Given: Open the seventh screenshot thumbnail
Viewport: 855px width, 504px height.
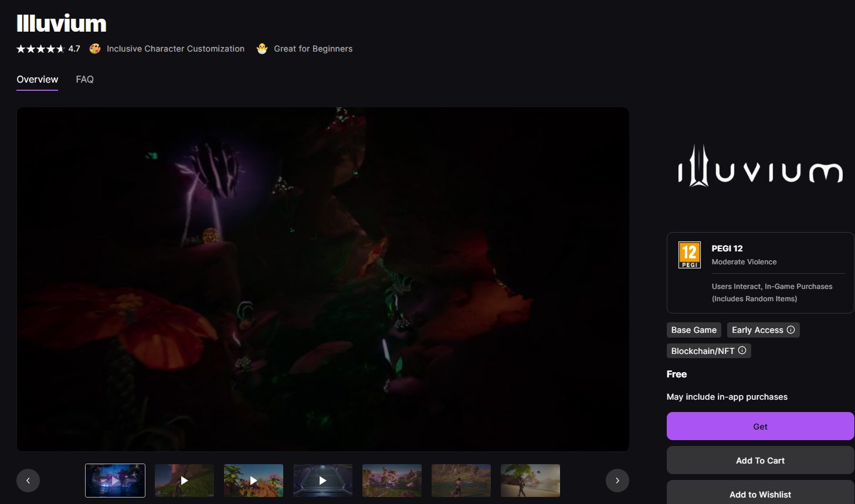Looking at the screenshot, I should tap(530, 481).
